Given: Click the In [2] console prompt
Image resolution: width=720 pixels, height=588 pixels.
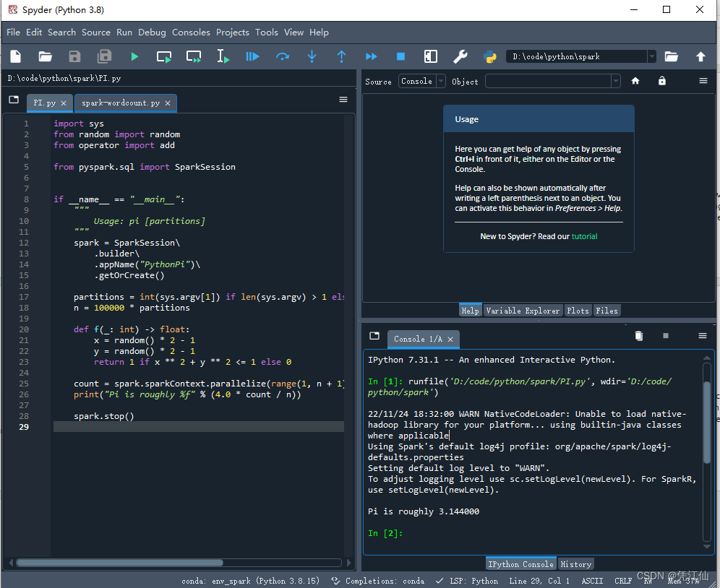Looking at the screenshot, I should (385, 533).
